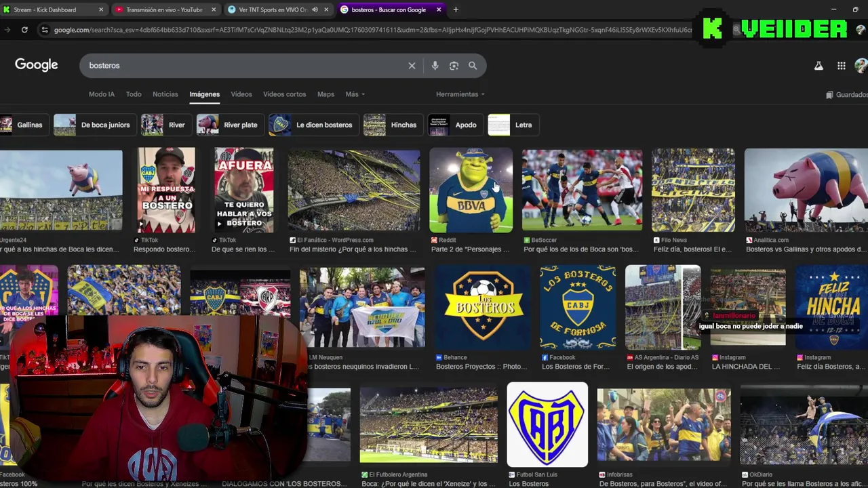Open BeSoccer Boca vs River match image
Viewport: 868px width, 488px height.
582,190
